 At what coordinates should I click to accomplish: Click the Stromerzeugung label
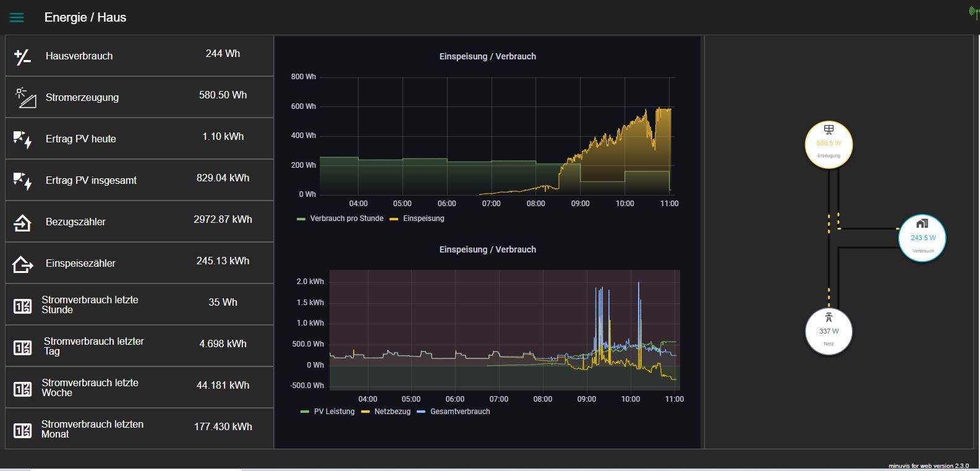82,97
